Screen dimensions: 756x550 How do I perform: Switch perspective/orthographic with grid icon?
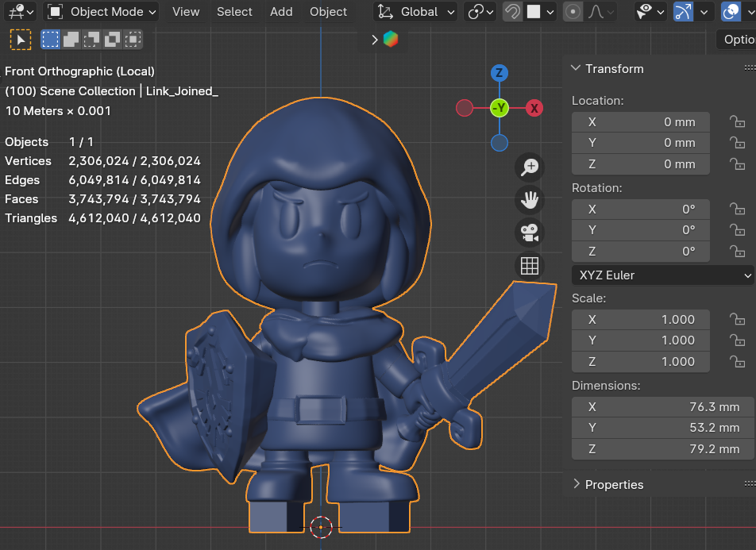coord(530,266)
